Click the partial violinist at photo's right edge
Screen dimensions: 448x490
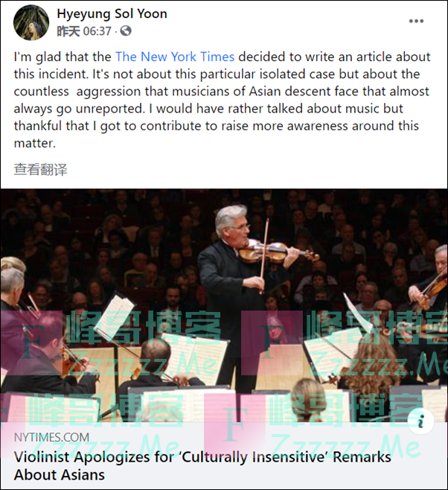(x=432, y=281)
